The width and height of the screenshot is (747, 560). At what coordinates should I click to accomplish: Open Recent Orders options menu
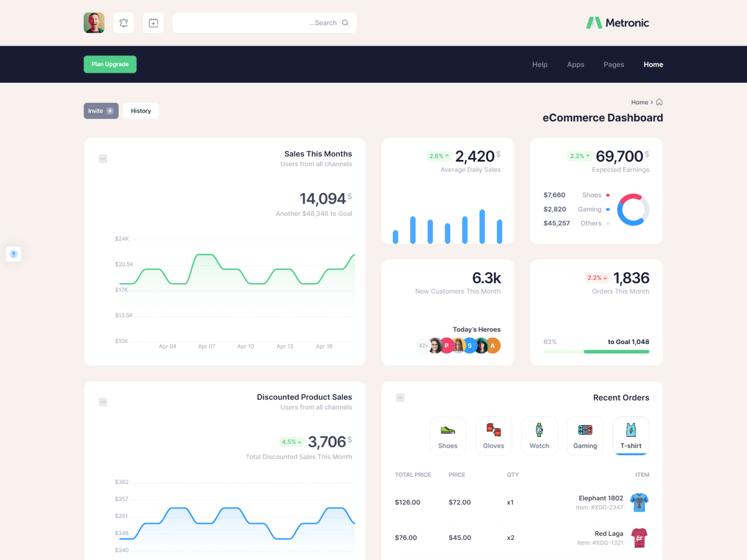tap(400, 398)
